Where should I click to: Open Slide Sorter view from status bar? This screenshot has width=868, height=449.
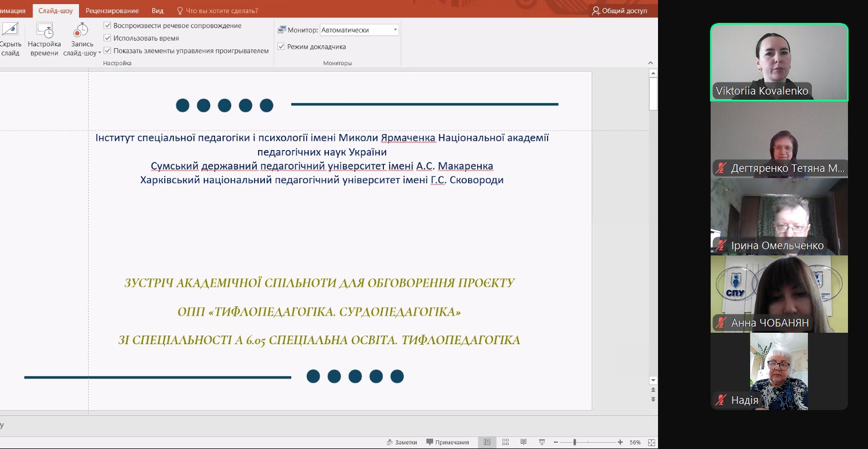[505, 442]
